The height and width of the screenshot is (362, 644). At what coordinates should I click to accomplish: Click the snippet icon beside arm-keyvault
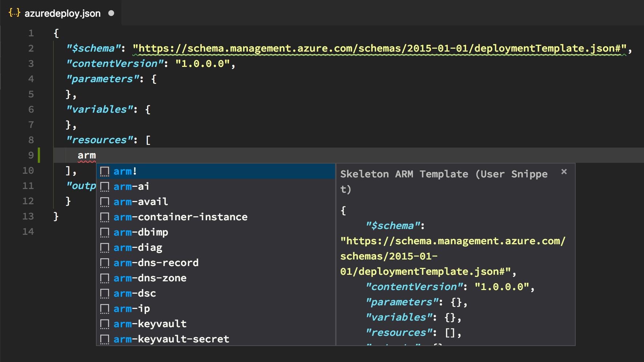(105, 324)
